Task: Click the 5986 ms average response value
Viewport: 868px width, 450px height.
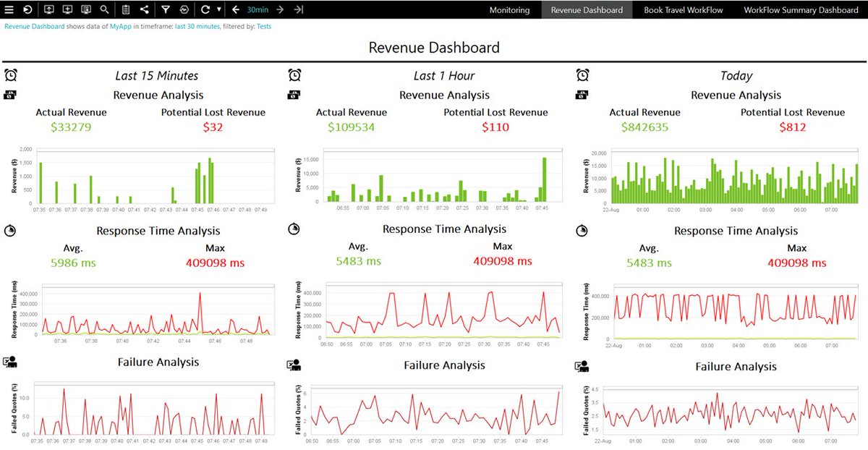Action: [73, 263]
